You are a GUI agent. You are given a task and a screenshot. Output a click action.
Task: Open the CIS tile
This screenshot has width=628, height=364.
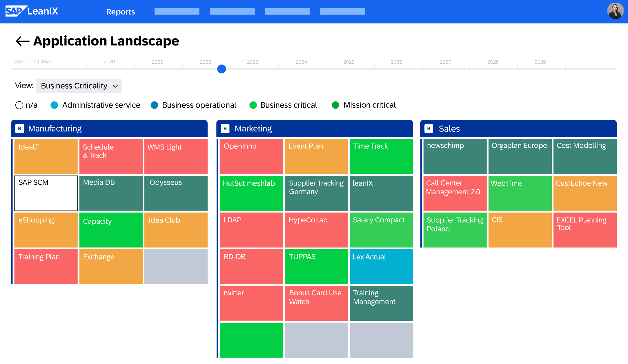(x=520, y=230)
